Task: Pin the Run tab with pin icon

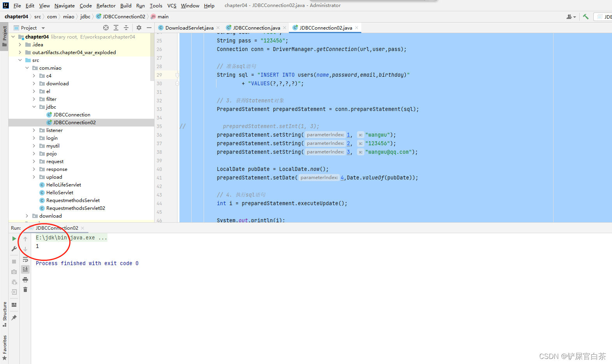Action: 14,318
